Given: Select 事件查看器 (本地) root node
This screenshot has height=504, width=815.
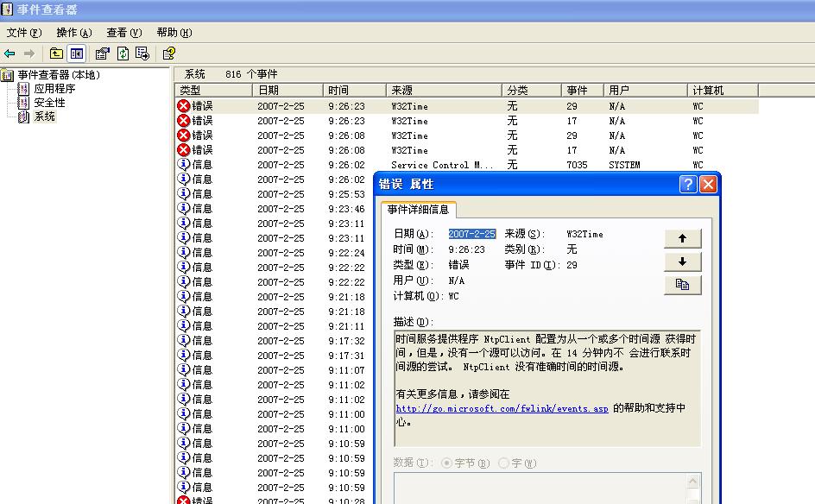Looking at the screenshot, I should tap(59, 75).
